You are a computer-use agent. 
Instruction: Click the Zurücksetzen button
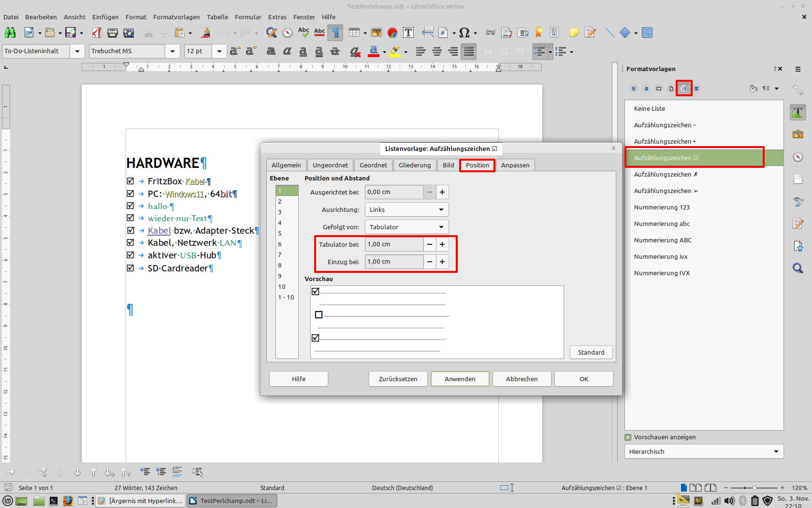coord(398,379)
